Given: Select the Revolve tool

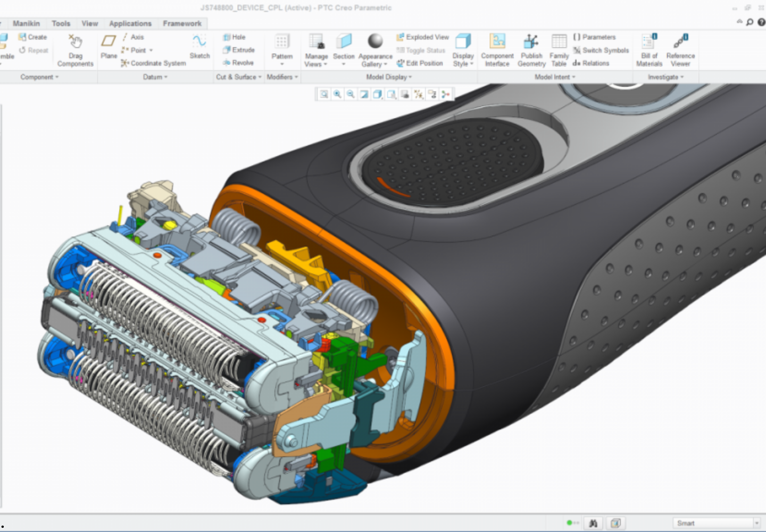Looking at the screenshot, I should click(238, 62).
